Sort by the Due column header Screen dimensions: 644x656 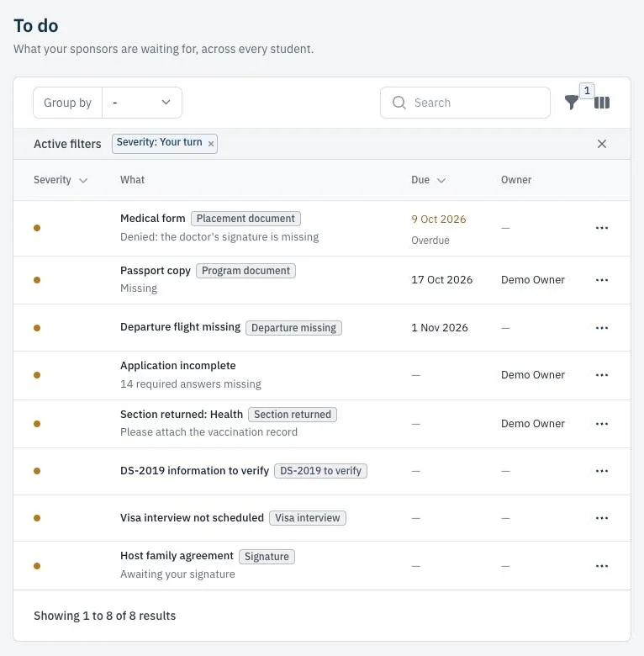(x=428, y=180)
